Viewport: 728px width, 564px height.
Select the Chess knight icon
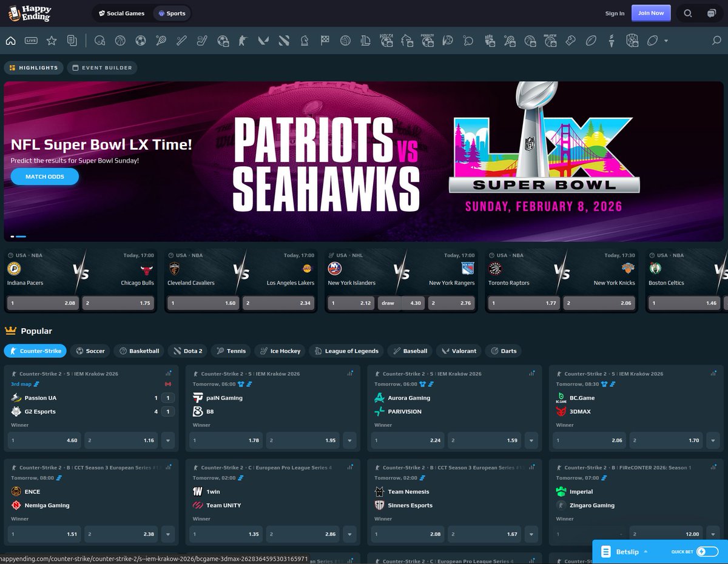tap(305, 41)
